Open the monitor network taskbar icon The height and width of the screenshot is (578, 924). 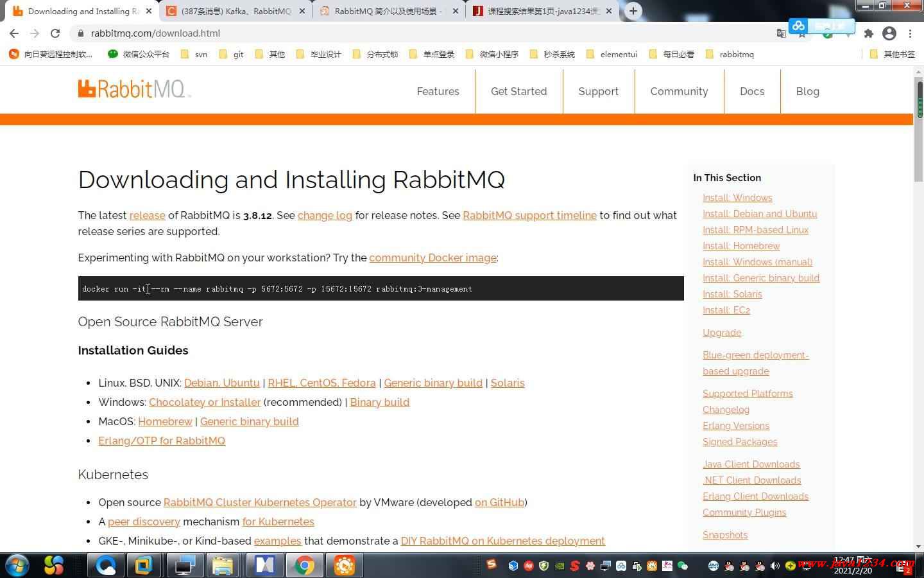coord(185,565)
